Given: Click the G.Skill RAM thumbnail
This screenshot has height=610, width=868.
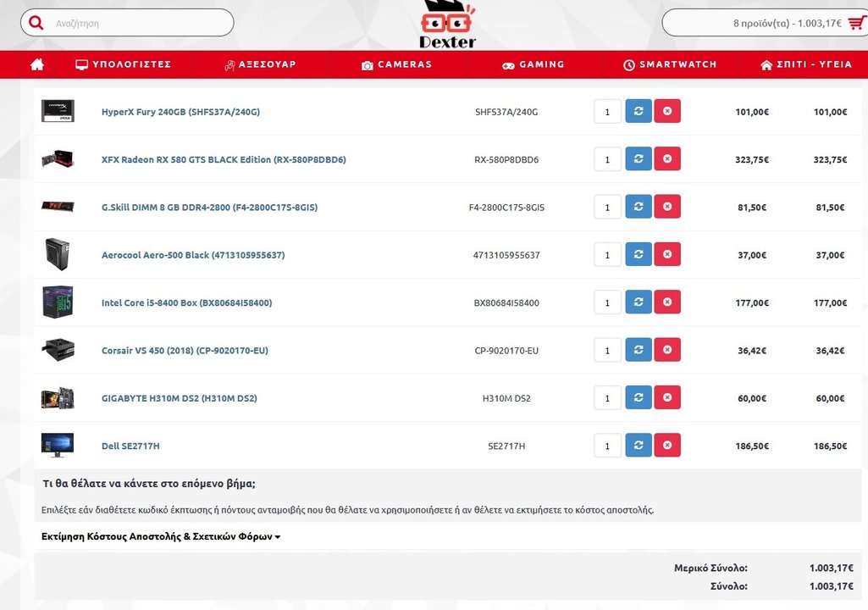Looking at the screenshot, I should [x=58, y=206].
